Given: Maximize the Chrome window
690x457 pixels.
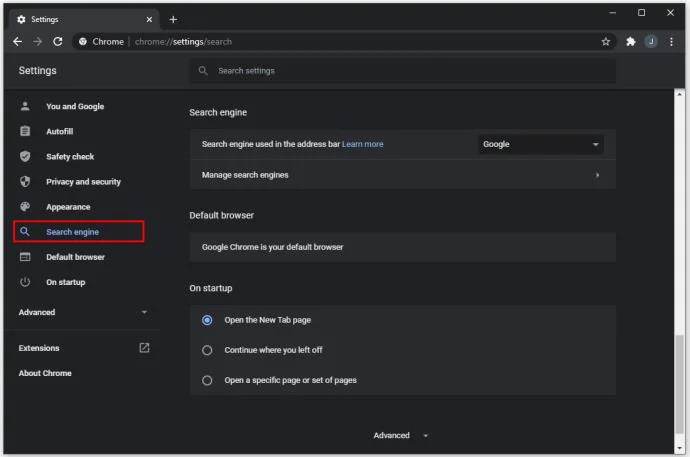Looking at the screenshot, I should tap(641, 13).
